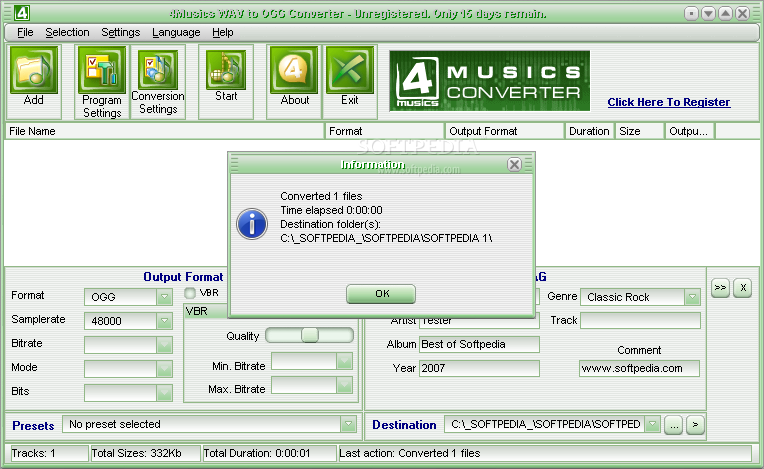The height and width of the screenshot is (469, 764).
Task: Expand the Mode dropdown
Action: [x=164, y=369]
